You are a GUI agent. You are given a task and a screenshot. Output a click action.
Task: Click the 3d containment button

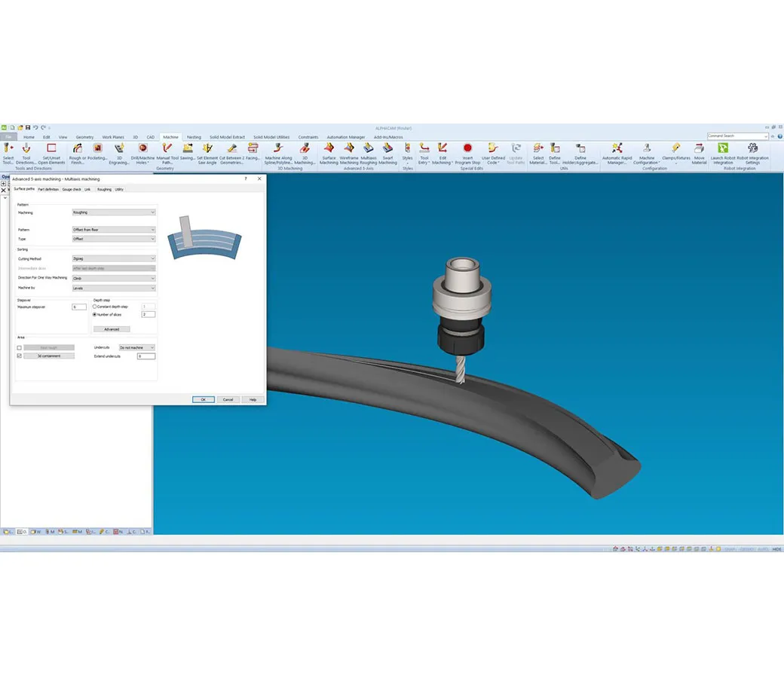coord(49,356)
